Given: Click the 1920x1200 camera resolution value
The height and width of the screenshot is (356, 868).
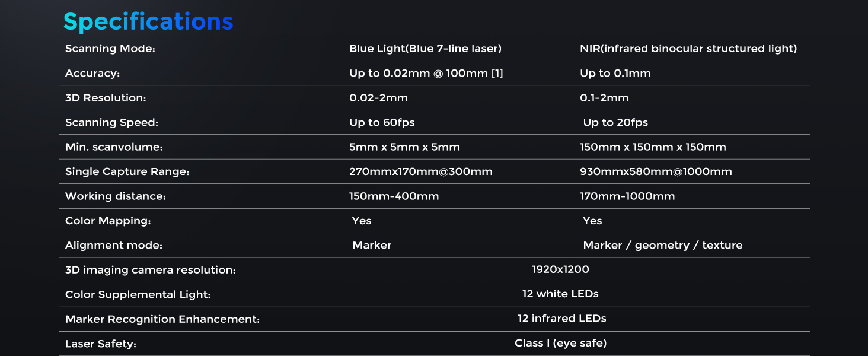Looking at the screenshot, I should 560,269.
